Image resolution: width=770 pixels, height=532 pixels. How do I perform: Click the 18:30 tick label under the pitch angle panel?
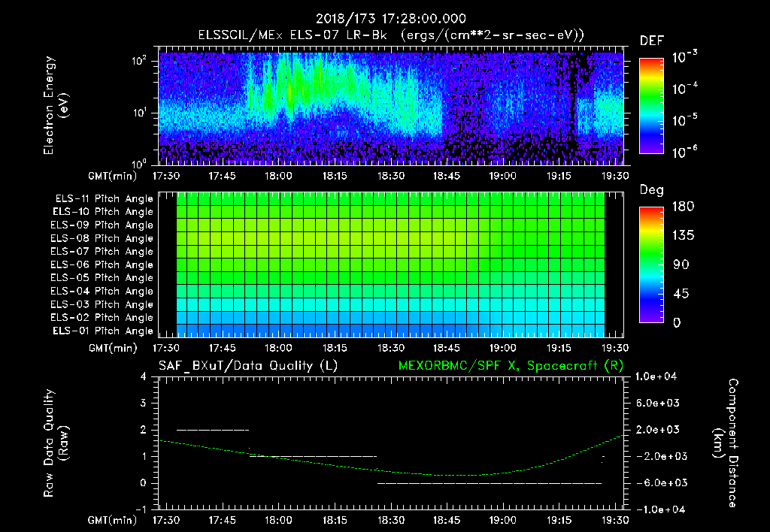[391, 349]
